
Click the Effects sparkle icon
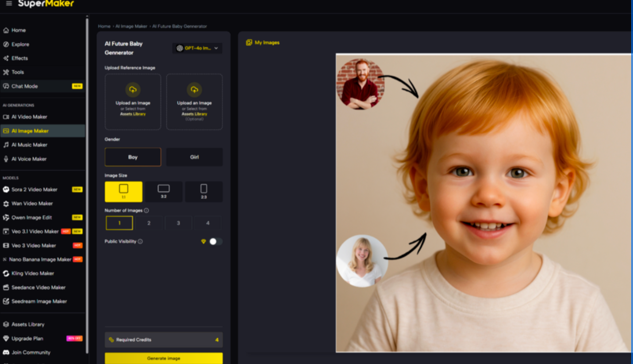[x=6, y=58]
